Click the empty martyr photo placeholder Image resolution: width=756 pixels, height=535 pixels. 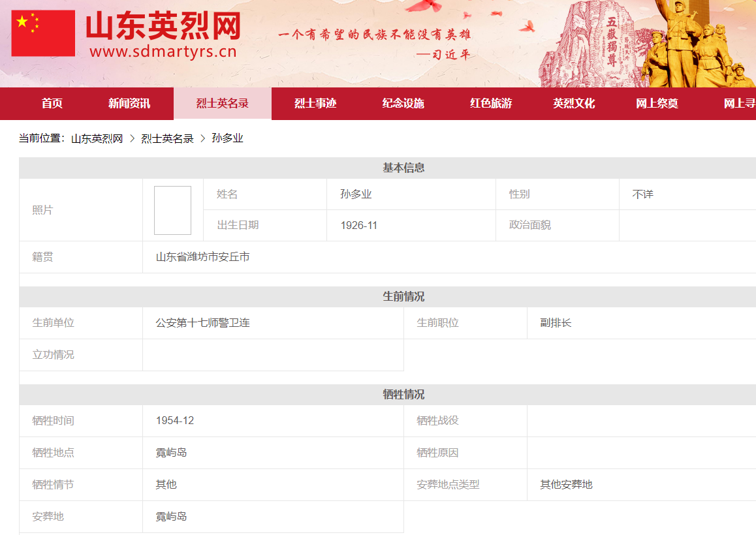click(x=172, y=210)
